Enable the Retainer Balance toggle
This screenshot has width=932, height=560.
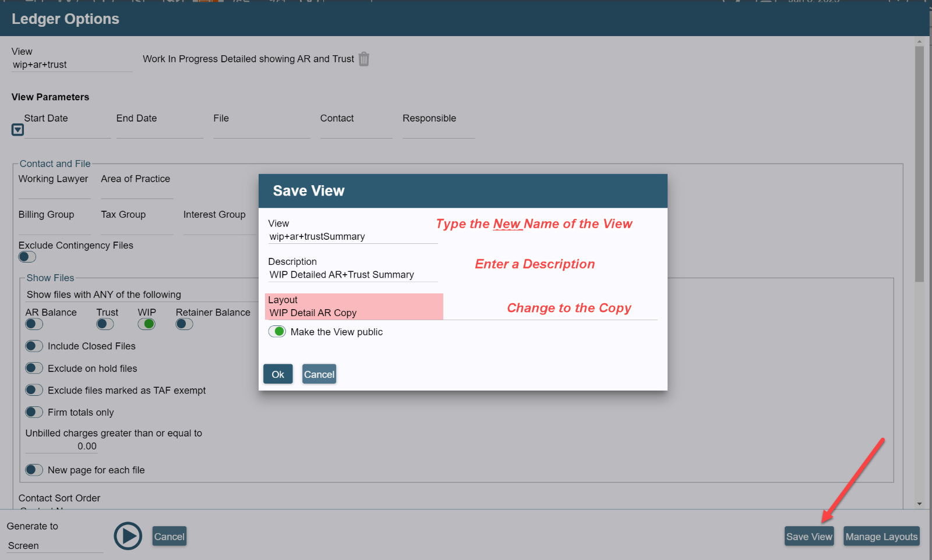183,324
